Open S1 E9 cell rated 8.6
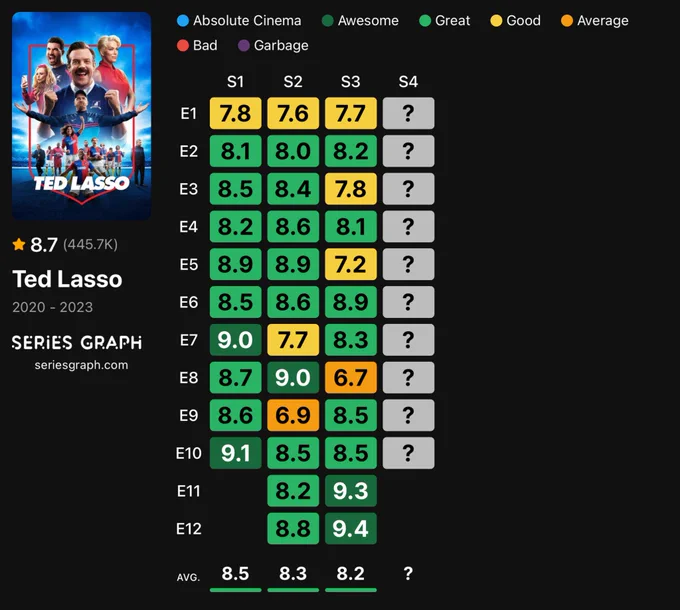 235,415
